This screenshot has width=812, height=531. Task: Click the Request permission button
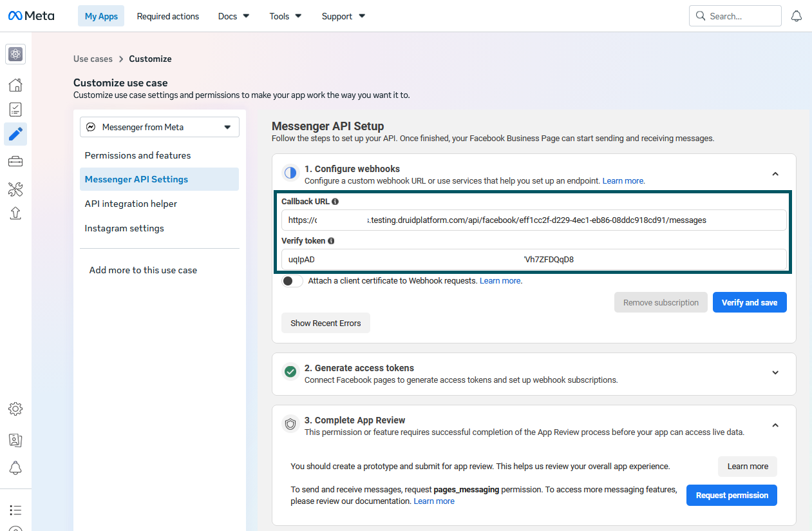[732, 496]
